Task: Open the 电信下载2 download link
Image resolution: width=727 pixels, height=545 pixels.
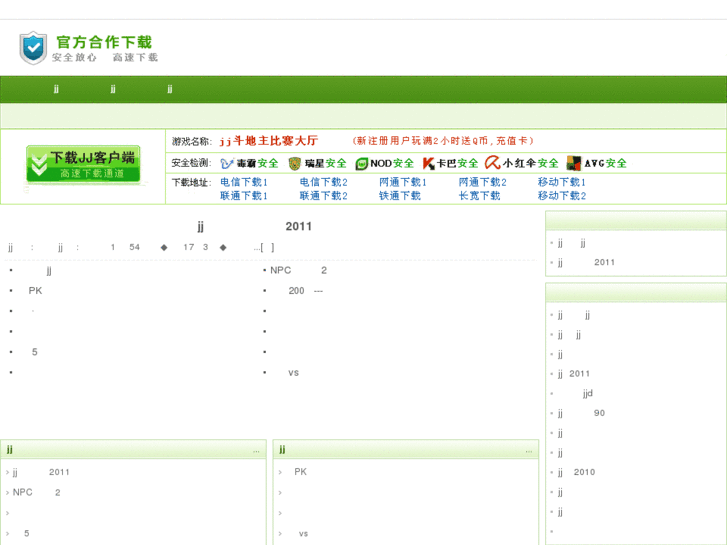Action: point(323,182)
